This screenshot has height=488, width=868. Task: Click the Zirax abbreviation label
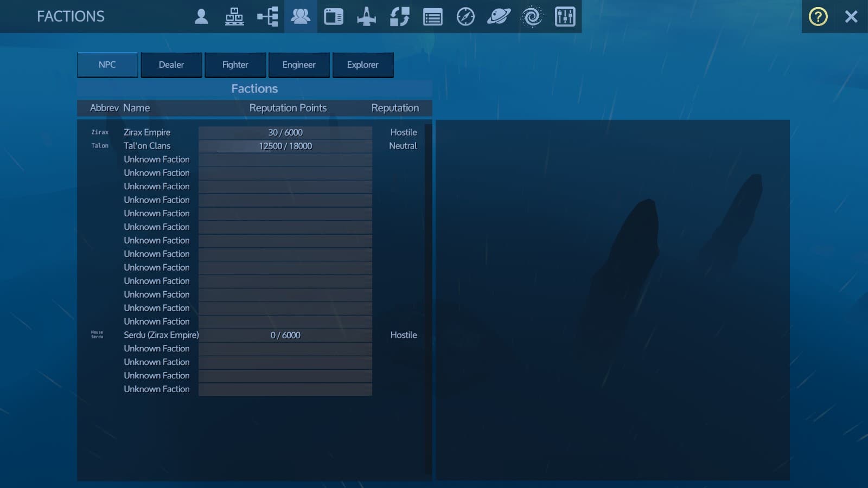(100, 132)
